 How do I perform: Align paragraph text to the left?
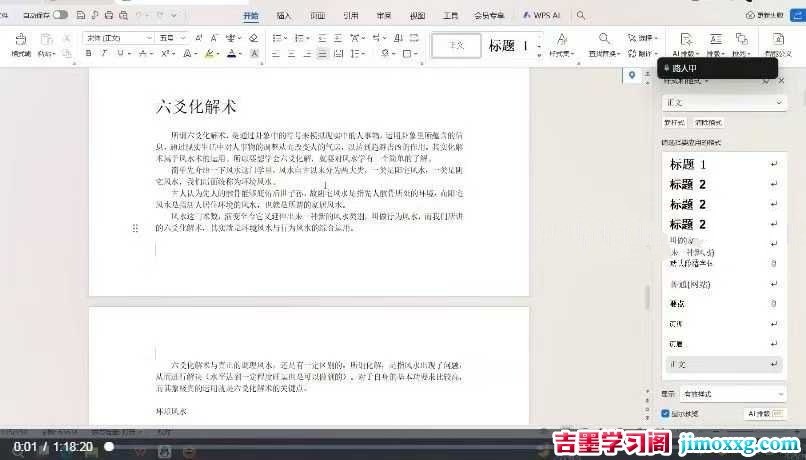(x=276, y=53)
